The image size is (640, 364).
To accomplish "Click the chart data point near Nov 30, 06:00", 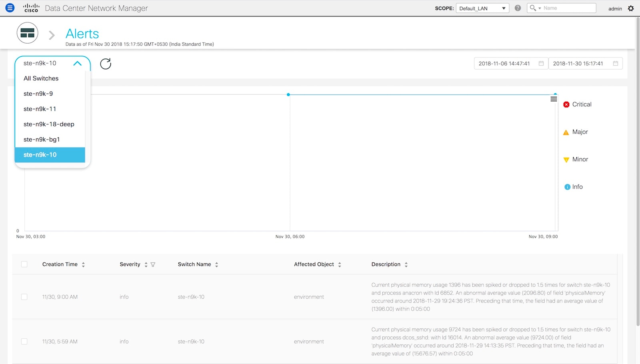I will pyautogui.click(x=288, y=94).
